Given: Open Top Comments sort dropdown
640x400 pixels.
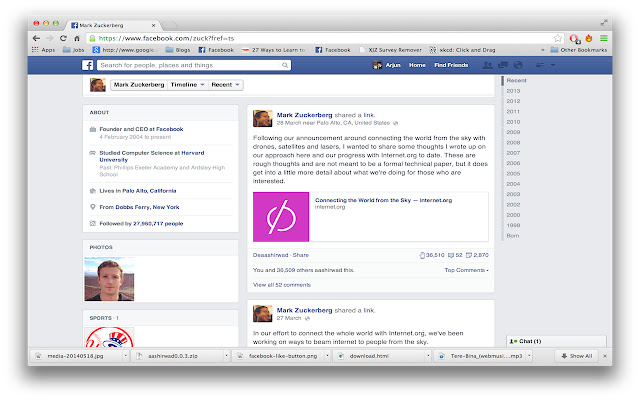Looking at the screenshot, I should pyautogui.click(x=466, y=270).
